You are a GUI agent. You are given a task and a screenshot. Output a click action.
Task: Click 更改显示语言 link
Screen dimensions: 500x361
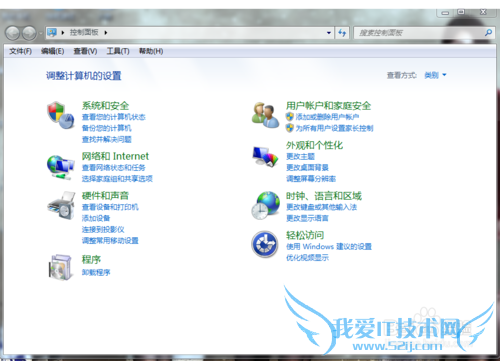pyautogui.click(x=307, y=218)
